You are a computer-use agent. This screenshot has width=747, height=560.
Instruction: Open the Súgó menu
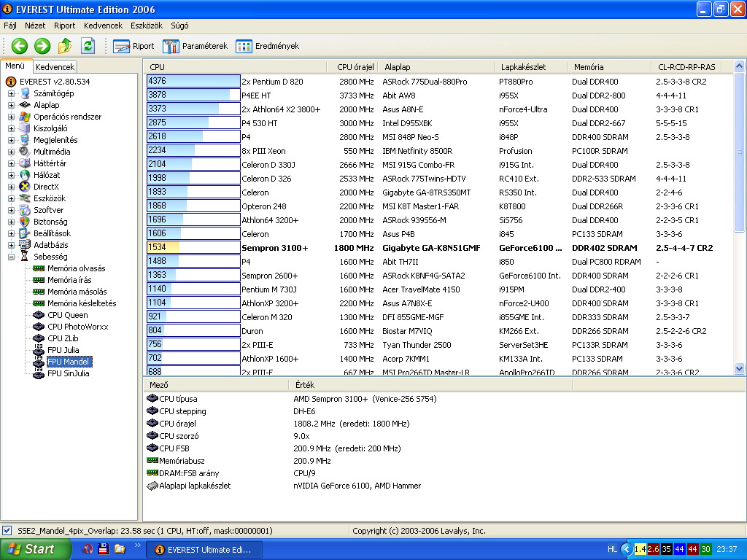[x=179, y=26]
